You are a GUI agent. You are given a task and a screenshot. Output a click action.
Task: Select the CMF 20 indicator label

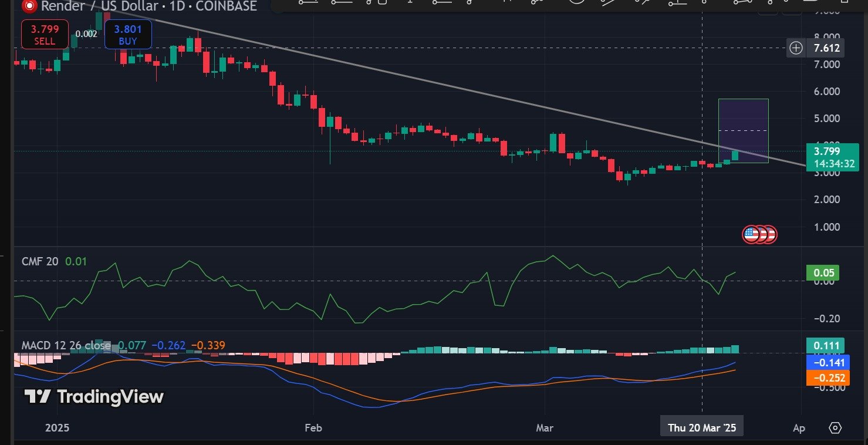(40, 262)
